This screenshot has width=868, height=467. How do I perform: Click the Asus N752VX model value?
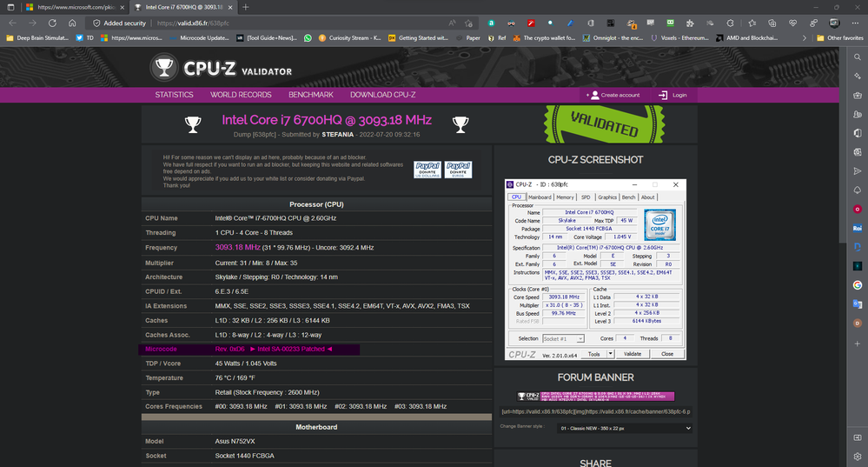(x=235, y=442)
